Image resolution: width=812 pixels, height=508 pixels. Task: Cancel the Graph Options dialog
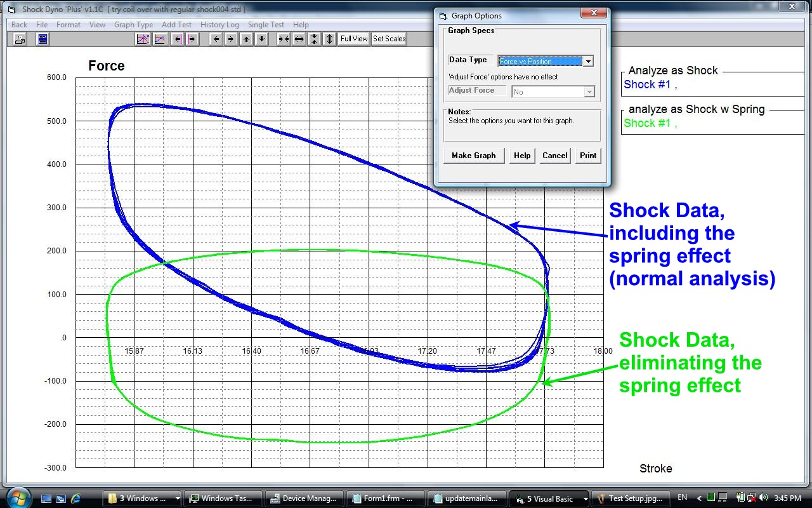554,156
